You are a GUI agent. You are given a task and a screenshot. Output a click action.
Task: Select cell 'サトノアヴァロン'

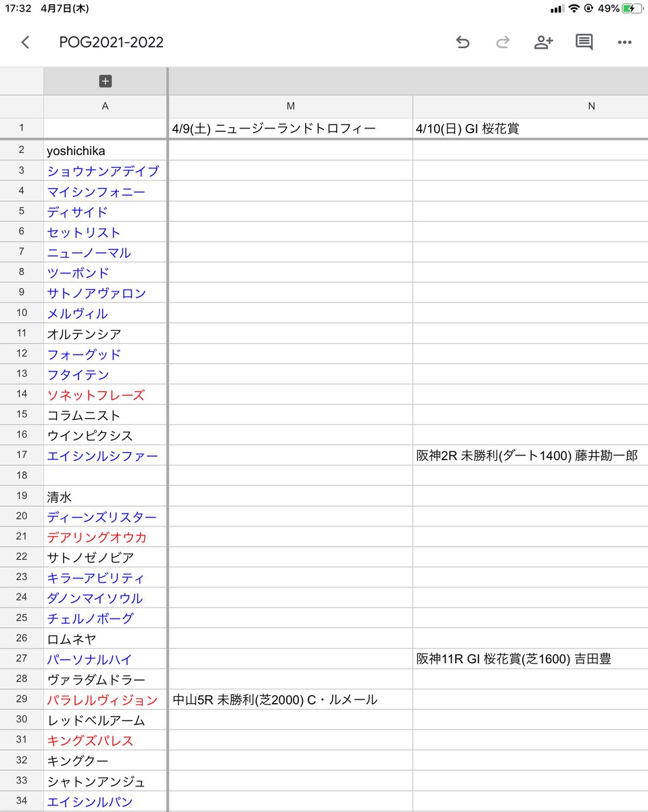click(x=105, y=293)
